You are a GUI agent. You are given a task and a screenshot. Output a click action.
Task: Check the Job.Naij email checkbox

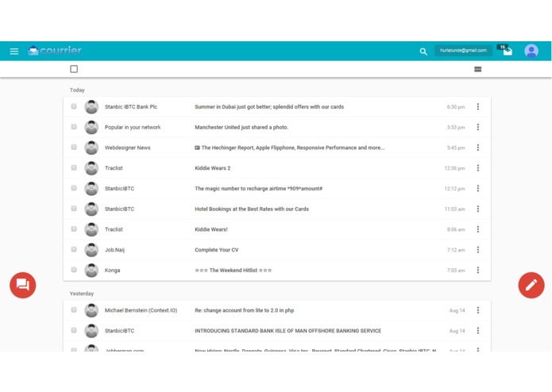pos(74,249)
